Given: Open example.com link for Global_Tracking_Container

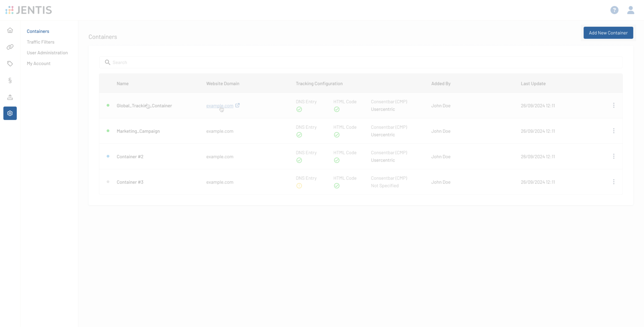Looking at the screenshot, I should point(219,106).
